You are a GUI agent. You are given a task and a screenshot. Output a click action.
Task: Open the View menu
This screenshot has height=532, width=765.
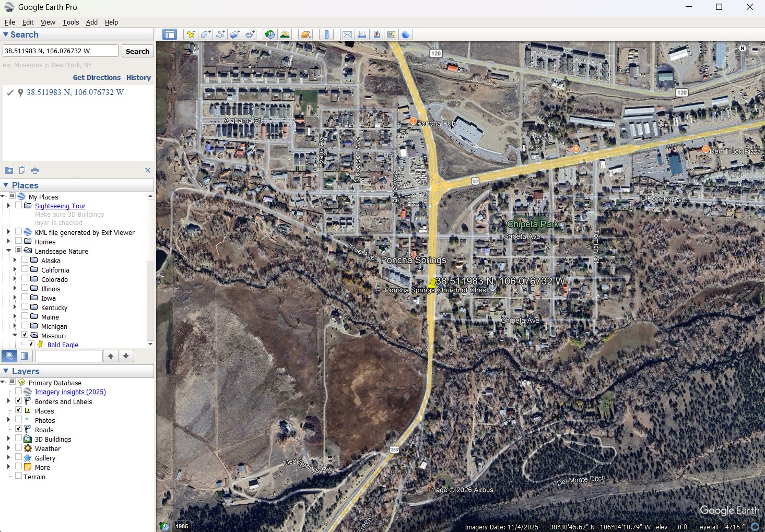click(48, 22)
